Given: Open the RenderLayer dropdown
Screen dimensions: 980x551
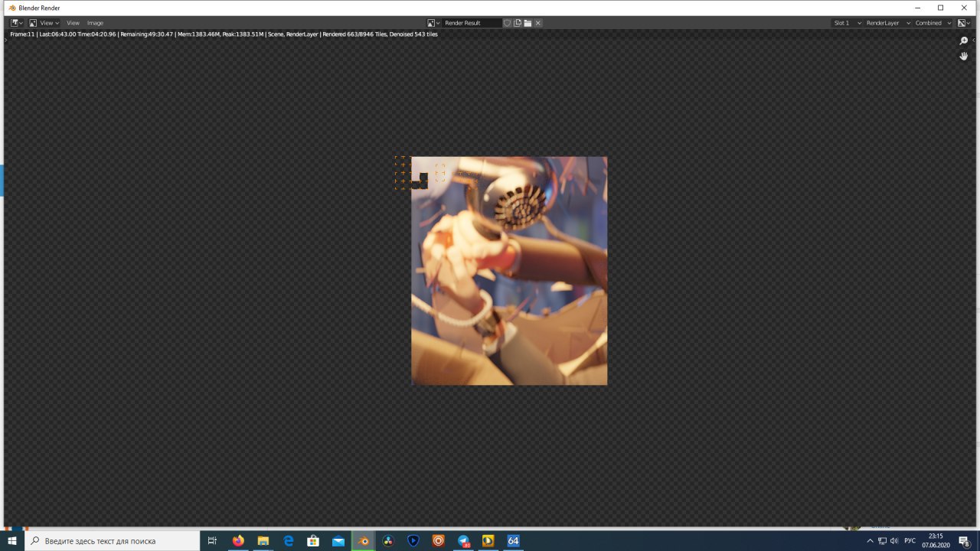Looking at the screenshot, I should 887,23.
